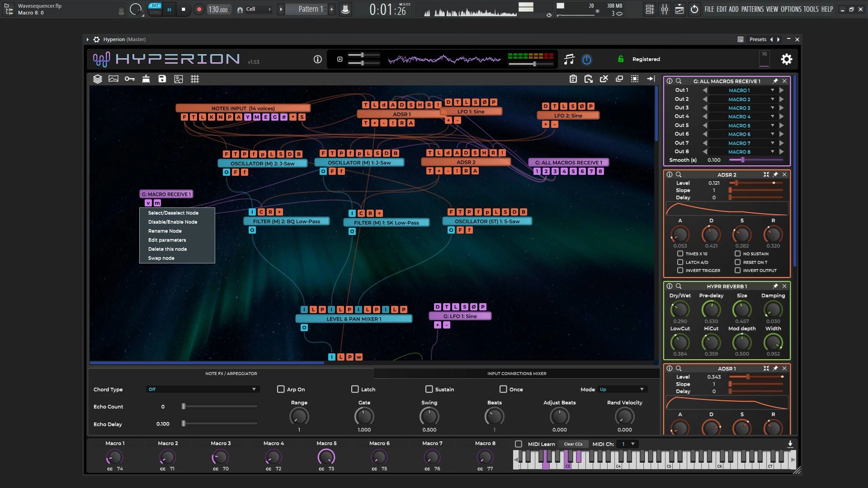
Task: Check RESET ON T in ADSR 2
Action: (x=737, y=262)
